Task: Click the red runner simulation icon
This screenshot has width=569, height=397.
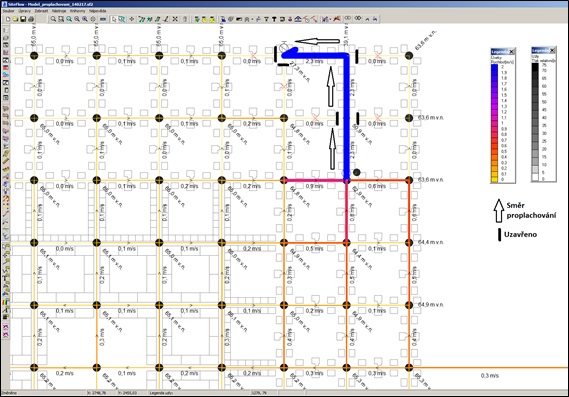Action: 337,18
